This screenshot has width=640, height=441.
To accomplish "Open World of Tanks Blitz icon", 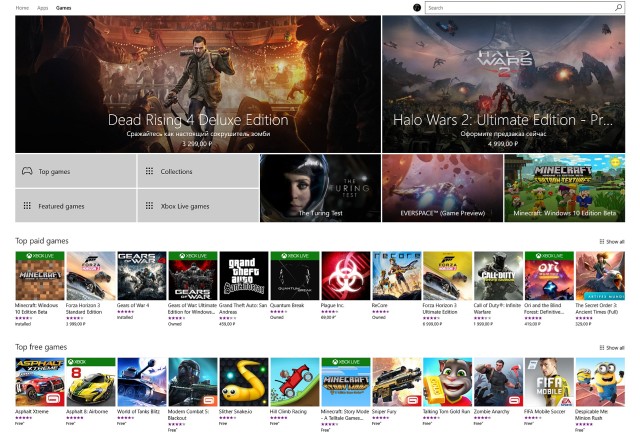I will click(142, 382).
